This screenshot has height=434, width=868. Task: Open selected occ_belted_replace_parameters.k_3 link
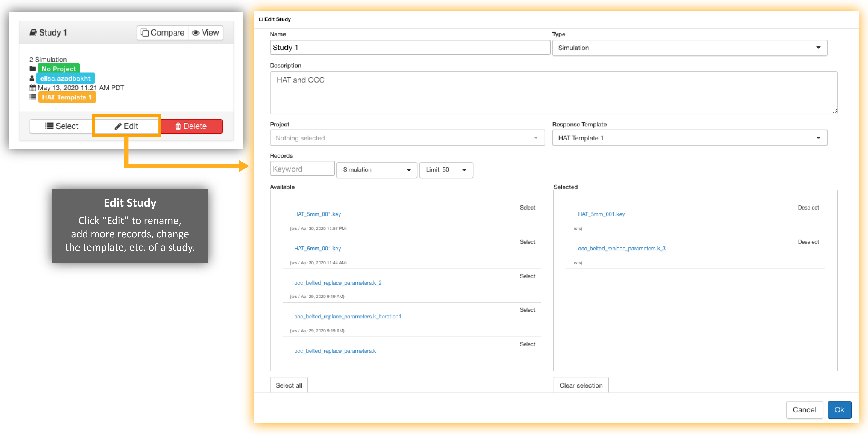(x=621, y=249)
